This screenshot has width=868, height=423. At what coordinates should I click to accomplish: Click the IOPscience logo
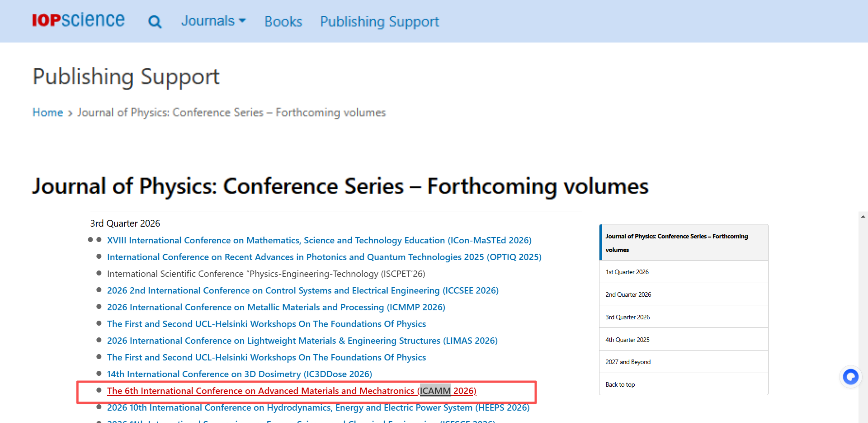tap(78, 20)
